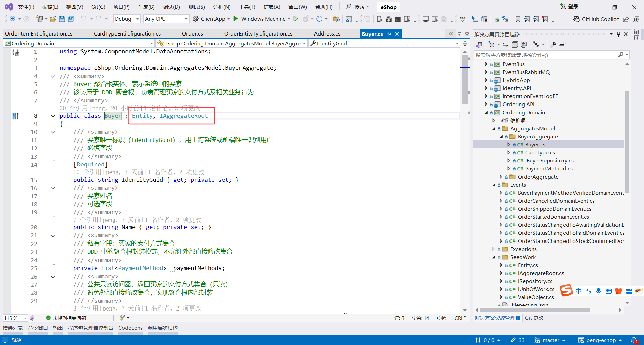
Task: Clear all bookmarks icon
Action: pyautogui.click(x=545, y=19)
